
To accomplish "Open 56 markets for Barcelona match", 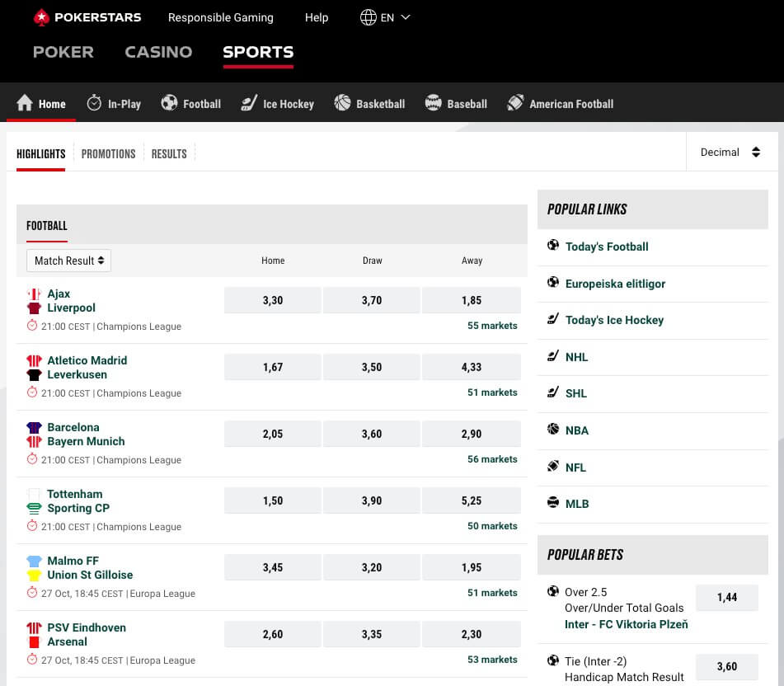I will tap(492, 459).
